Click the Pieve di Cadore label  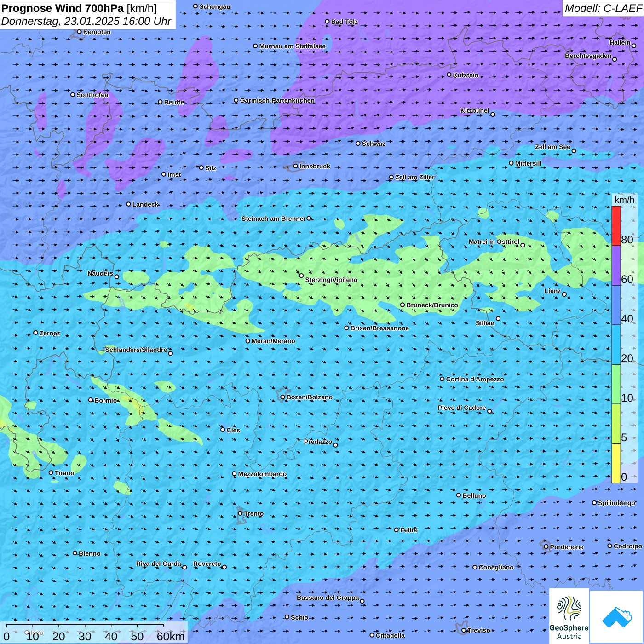click(x=462, y=408)
